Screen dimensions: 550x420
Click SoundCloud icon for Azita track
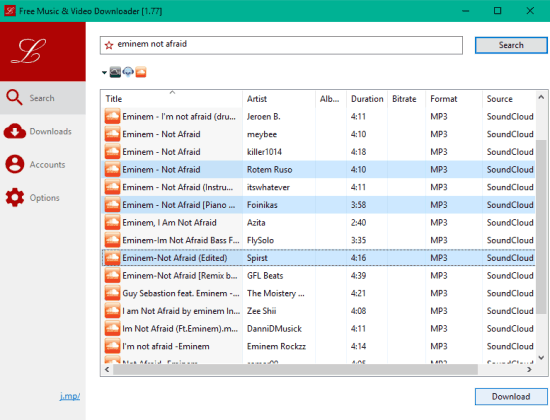(x=112, y=222)
